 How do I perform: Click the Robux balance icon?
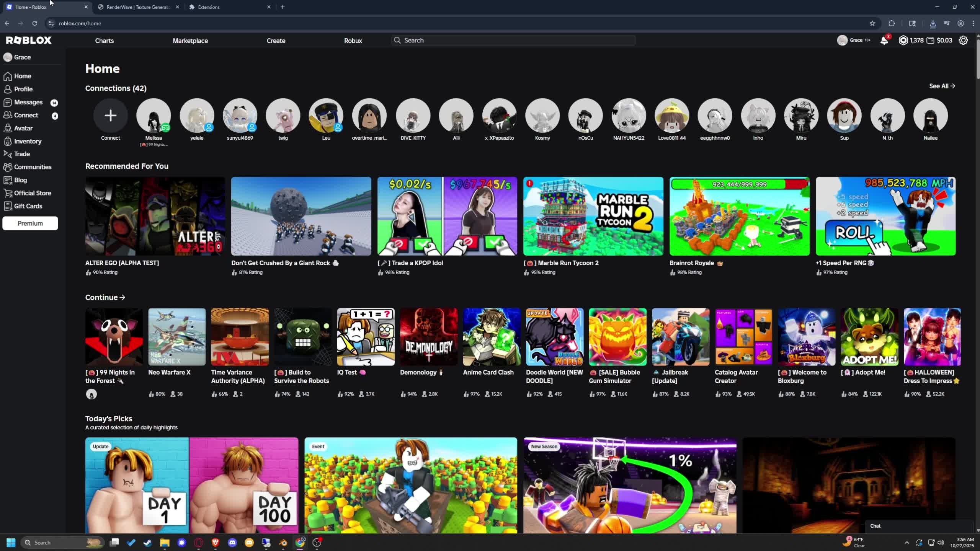903,40
